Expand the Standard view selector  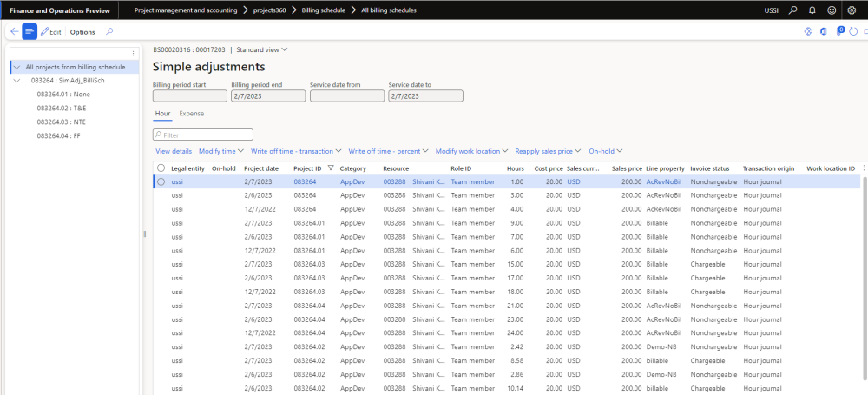coord(262,49)
